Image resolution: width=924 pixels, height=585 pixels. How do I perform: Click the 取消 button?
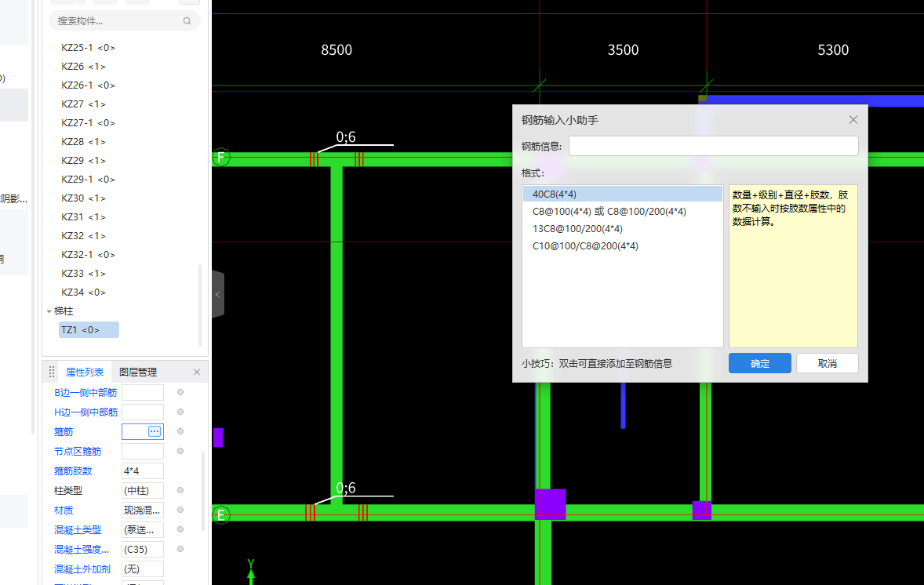[827, 363]
